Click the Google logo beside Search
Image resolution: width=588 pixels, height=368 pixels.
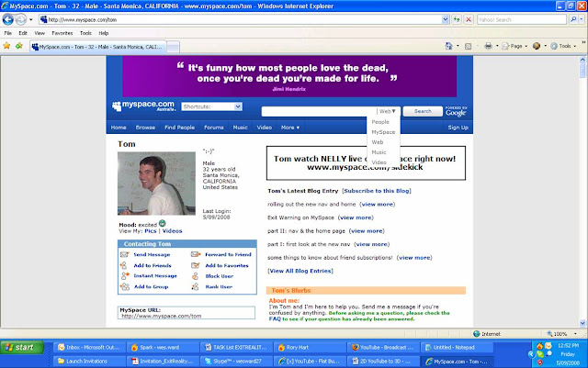point(456,111)
